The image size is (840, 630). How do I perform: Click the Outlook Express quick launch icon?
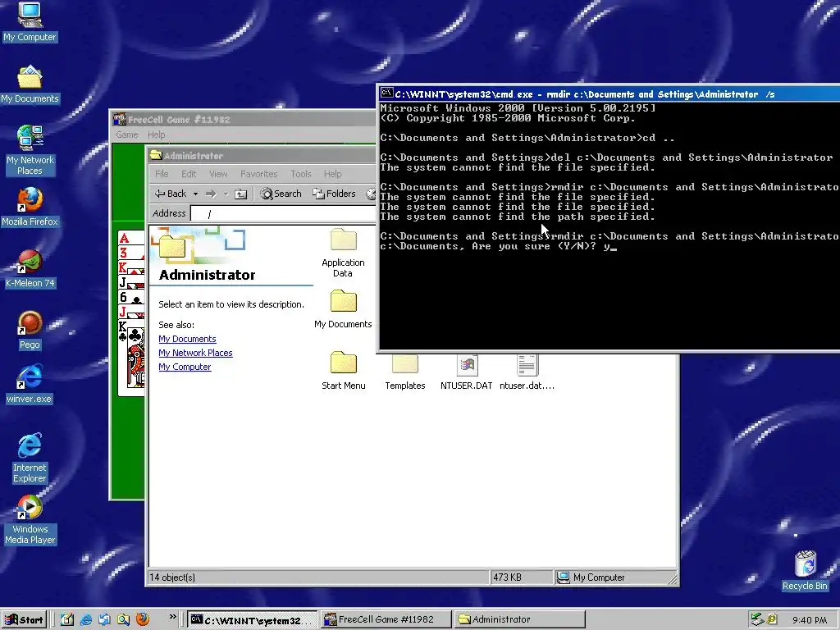coord(104,620)
